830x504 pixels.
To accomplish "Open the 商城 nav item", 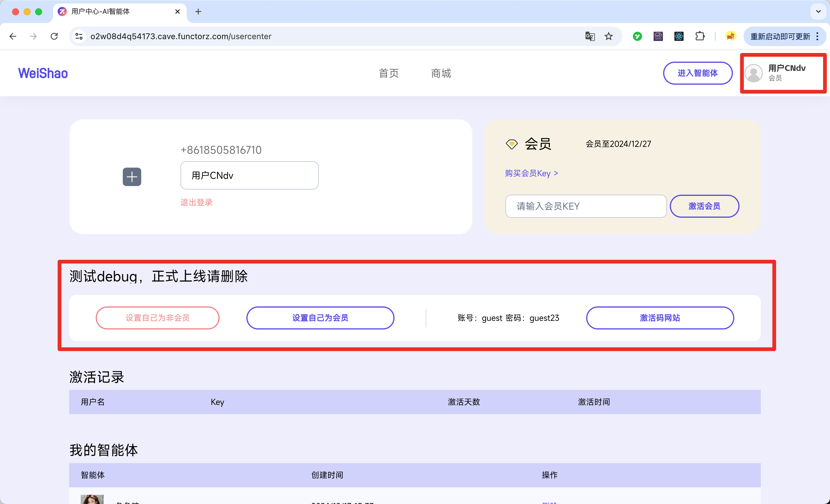I will click(441, 73).
